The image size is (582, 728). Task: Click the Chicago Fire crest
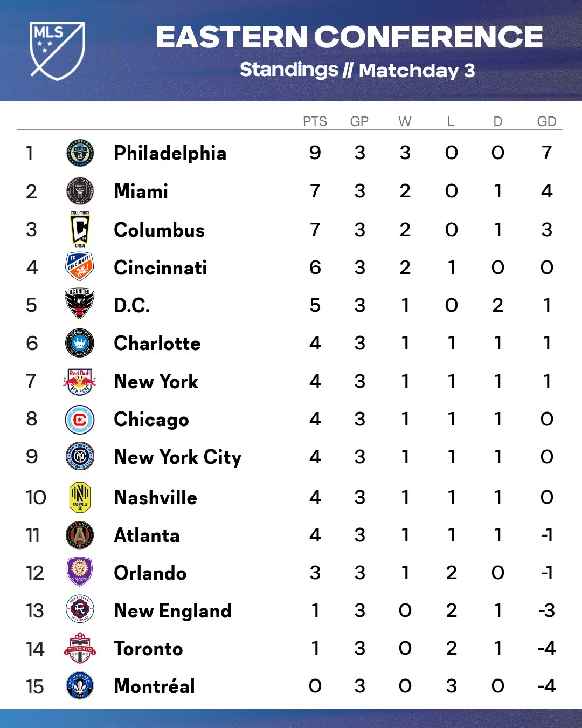(x=80, y=420)
